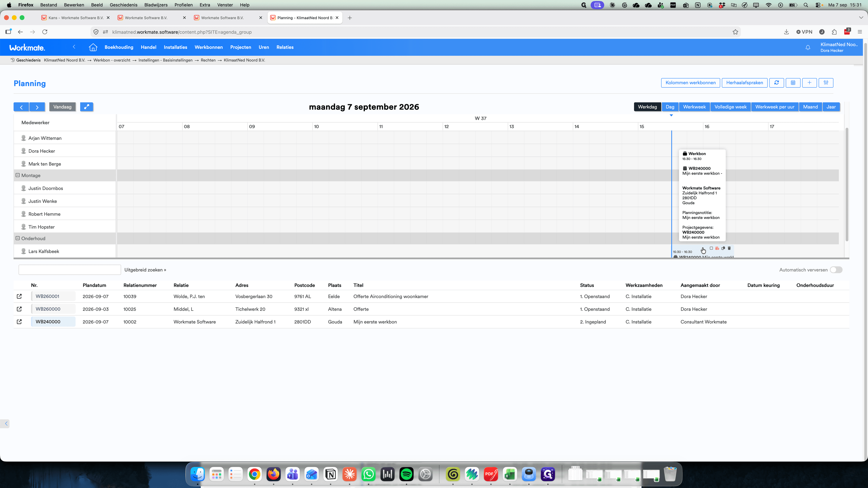Collapse the Workmate navigation bar arrow

tap(74, 47)
